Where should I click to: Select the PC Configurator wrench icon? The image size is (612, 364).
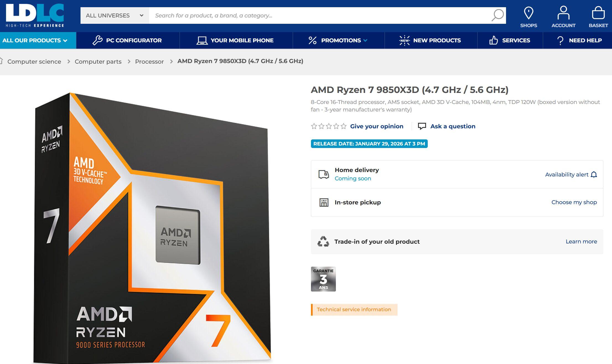tap(97, 40)
